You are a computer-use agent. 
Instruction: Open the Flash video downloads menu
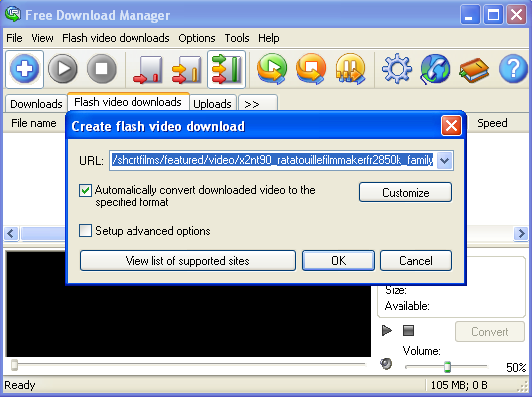116,38
